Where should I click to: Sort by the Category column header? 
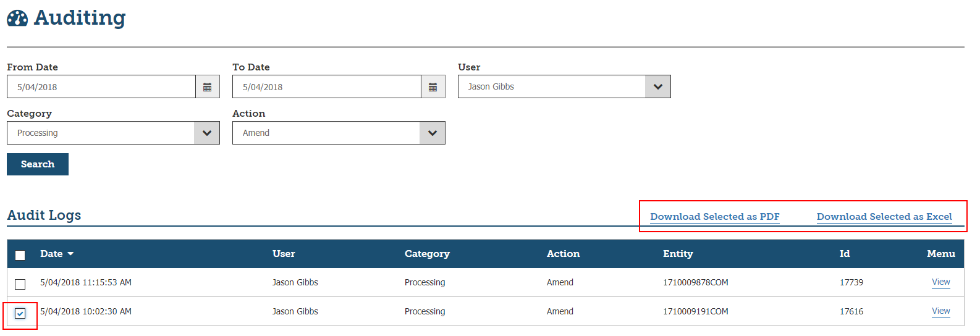tap(427, 254)
